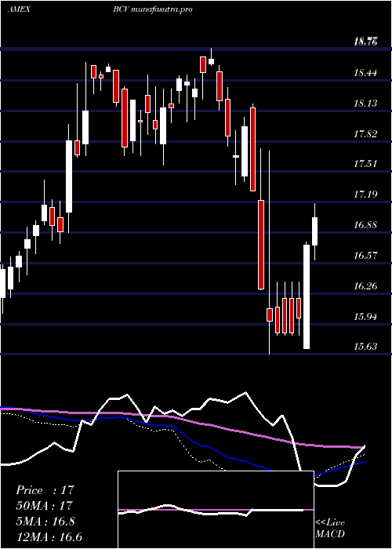Select the 16.57 price axis label
392x549 pixels.
(366, 255)
